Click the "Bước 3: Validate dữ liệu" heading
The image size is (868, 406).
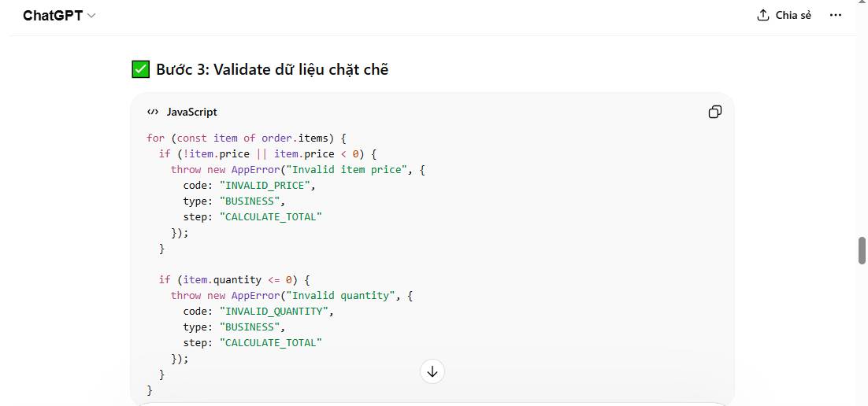272,69
